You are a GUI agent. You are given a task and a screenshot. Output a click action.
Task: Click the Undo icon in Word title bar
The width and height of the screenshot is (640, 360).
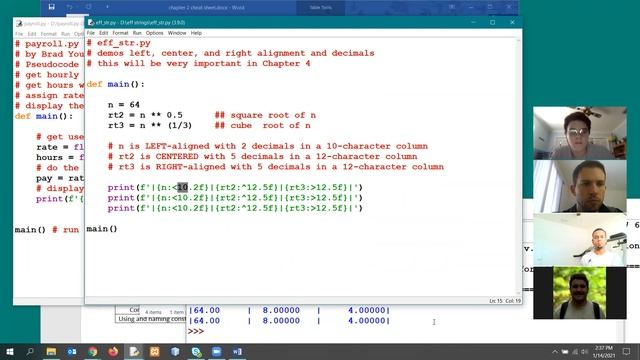click(x=69, y=7)
